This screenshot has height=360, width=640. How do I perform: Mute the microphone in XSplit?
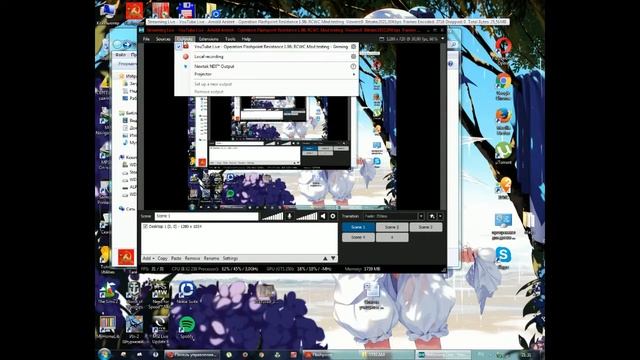pyautogui.click(x=289, y=216)
